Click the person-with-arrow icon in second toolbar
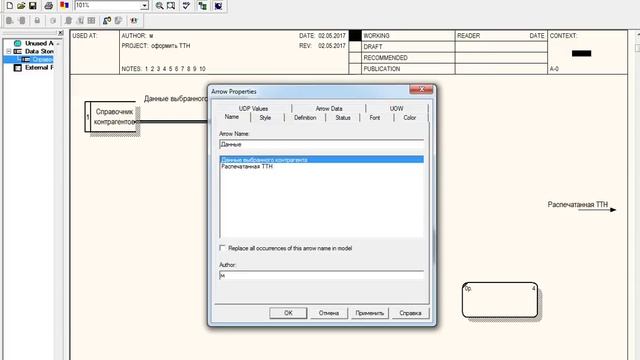This screenshot has height=360, width=640. click(107, 20)
